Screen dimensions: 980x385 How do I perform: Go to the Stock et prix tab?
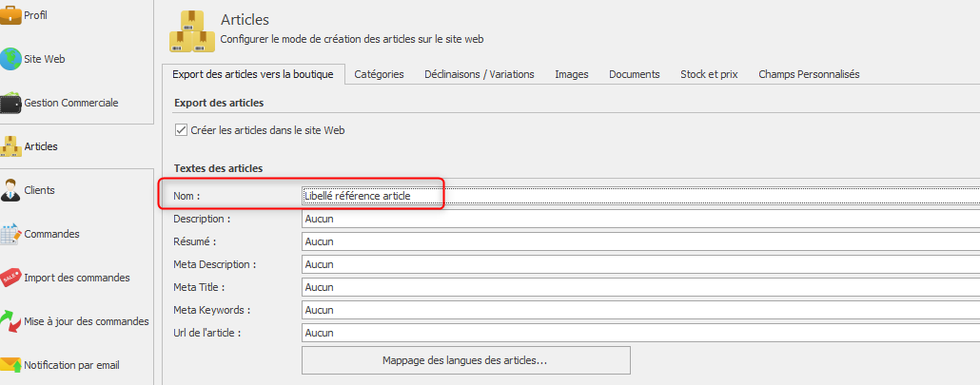(709, 74)
